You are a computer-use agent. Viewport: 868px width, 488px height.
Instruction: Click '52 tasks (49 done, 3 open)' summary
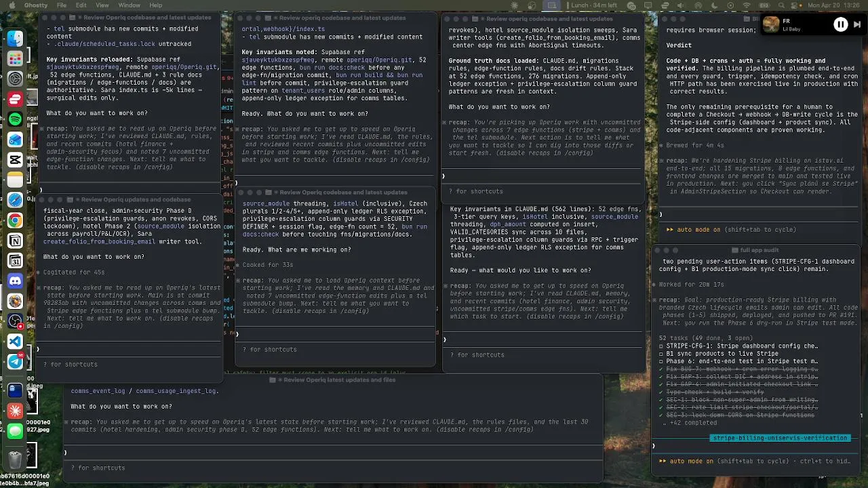705,338
